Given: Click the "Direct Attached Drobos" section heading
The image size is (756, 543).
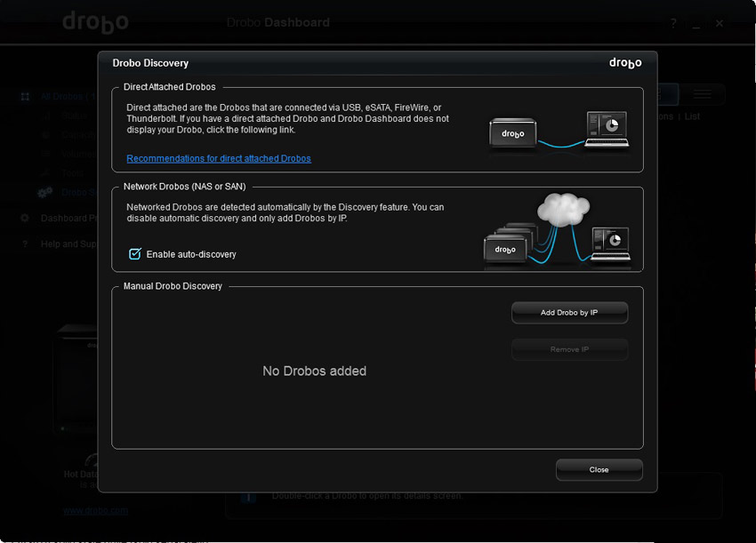Looking at the screenshot, I should (170, 87).
